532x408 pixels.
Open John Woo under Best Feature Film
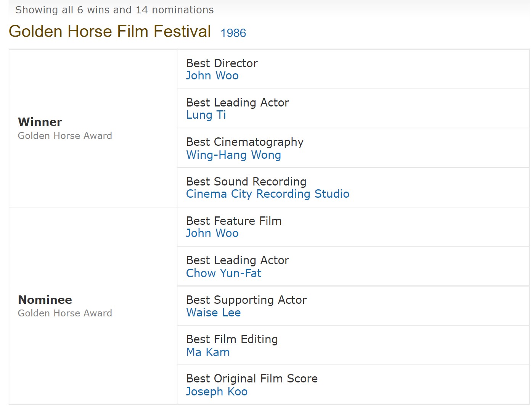212,233
